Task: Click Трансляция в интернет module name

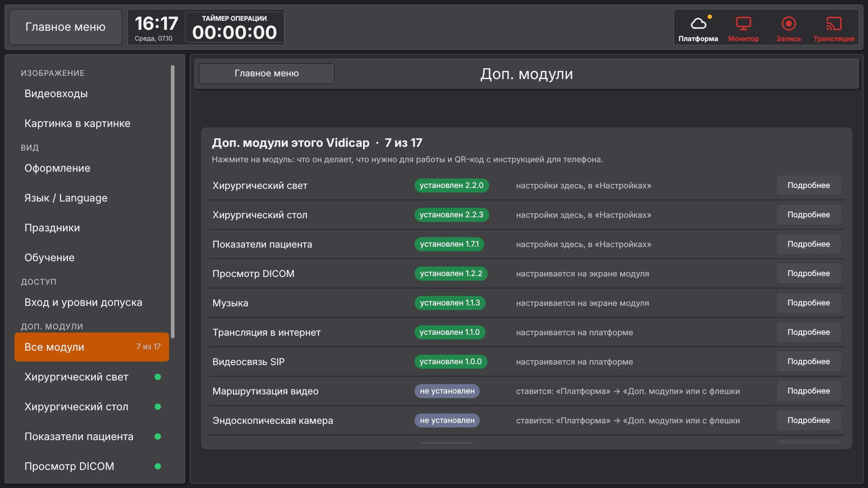Action: coord(266,332)
